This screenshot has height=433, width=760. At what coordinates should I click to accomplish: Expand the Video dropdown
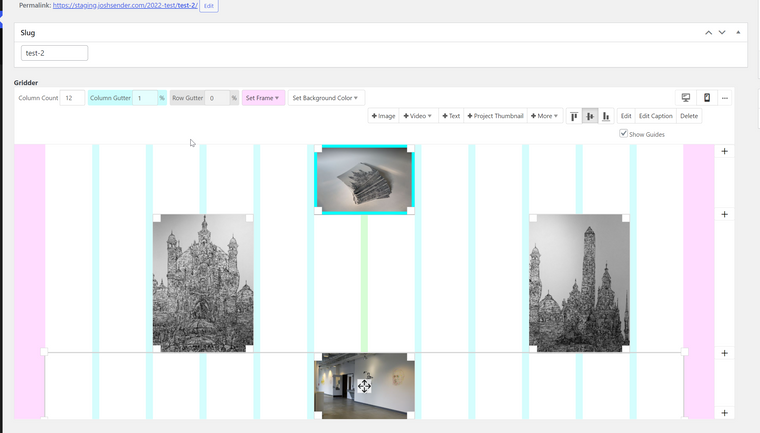pos(418,116)
